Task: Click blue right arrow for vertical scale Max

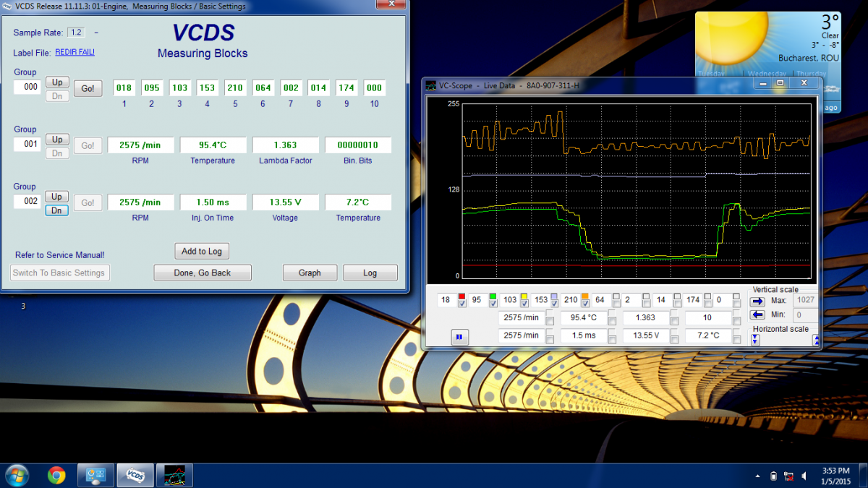Action: coord(757,301)
